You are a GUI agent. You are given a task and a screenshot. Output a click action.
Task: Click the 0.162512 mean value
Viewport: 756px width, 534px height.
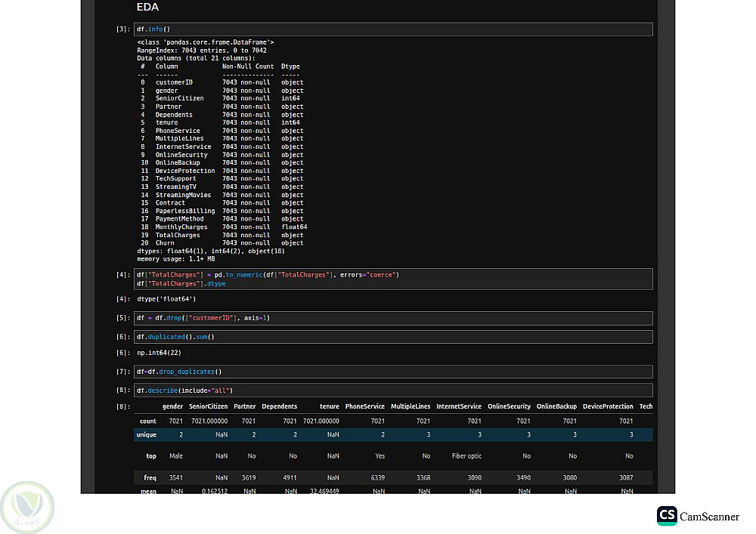tap(215, 491)
